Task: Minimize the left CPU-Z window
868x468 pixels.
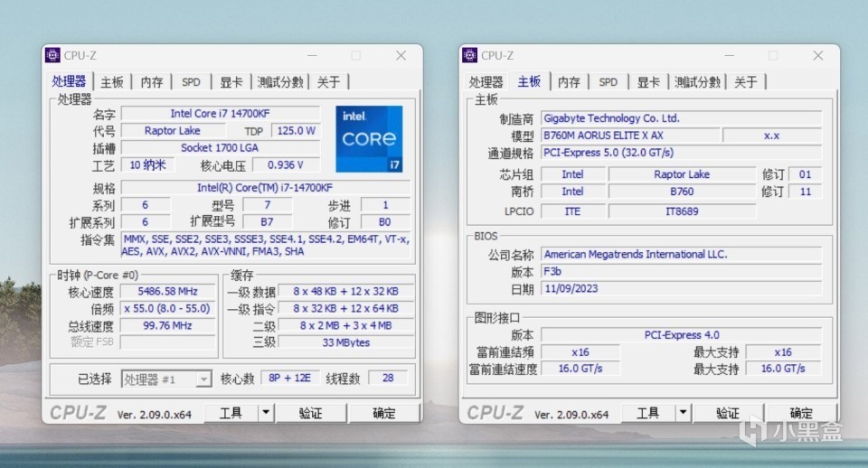Action: [312, 55]
